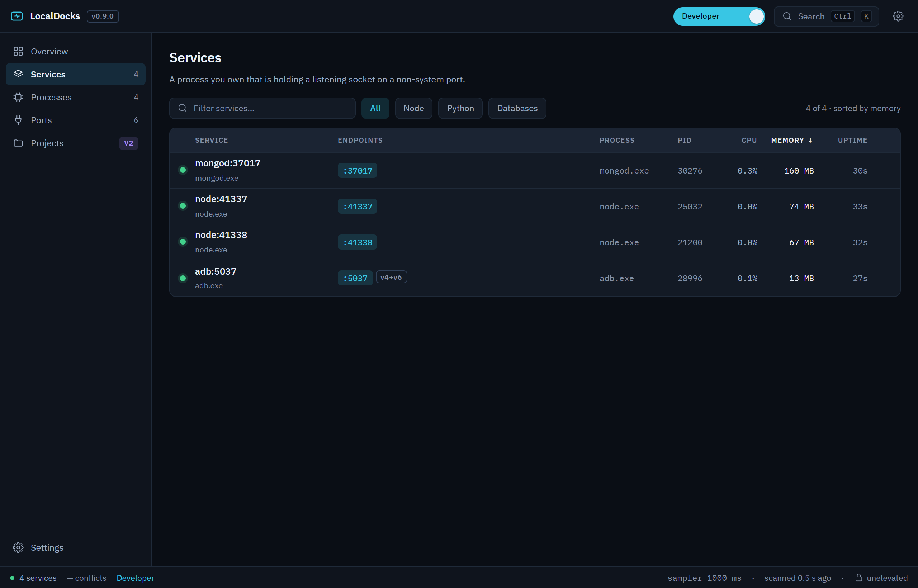Click 'scanned 0.5 s ago' status text

797,578
